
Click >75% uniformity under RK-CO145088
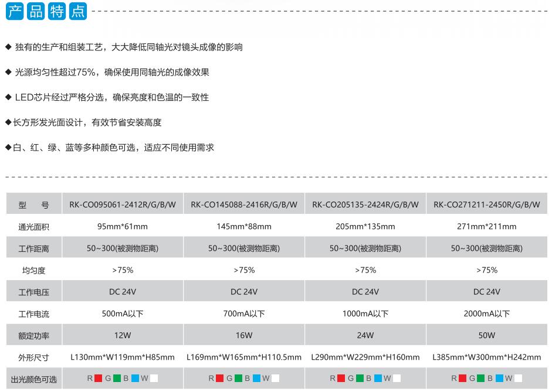[x=244, y=270]
